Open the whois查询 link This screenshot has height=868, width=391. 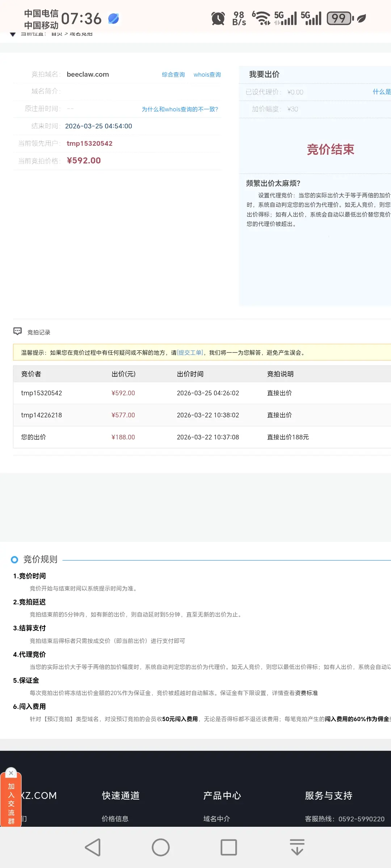pos(207,75)
